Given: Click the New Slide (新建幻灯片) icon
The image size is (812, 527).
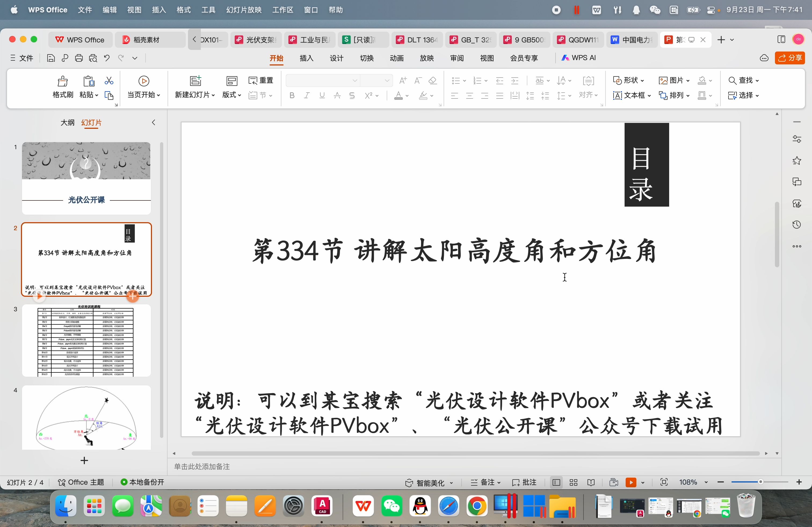Looking at the screenshot, I should [195, 81].
